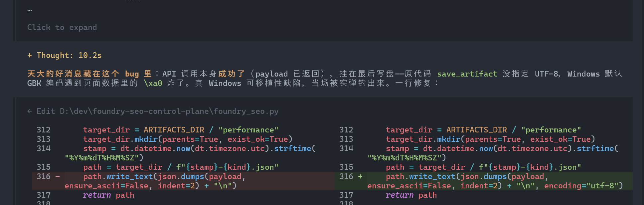The image size is (644, 205).
Task: Click the red minus marker on line 316
Action: pos(58,176)
